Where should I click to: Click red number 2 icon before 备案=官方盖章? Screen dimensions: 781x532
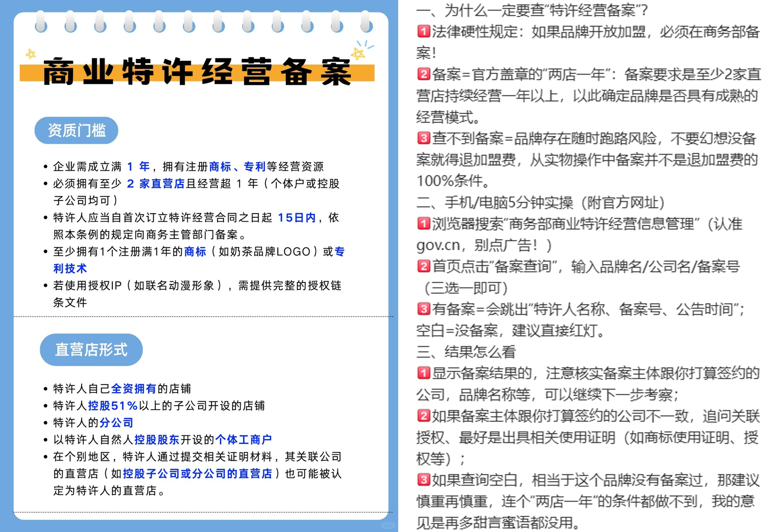coord(423,74)
